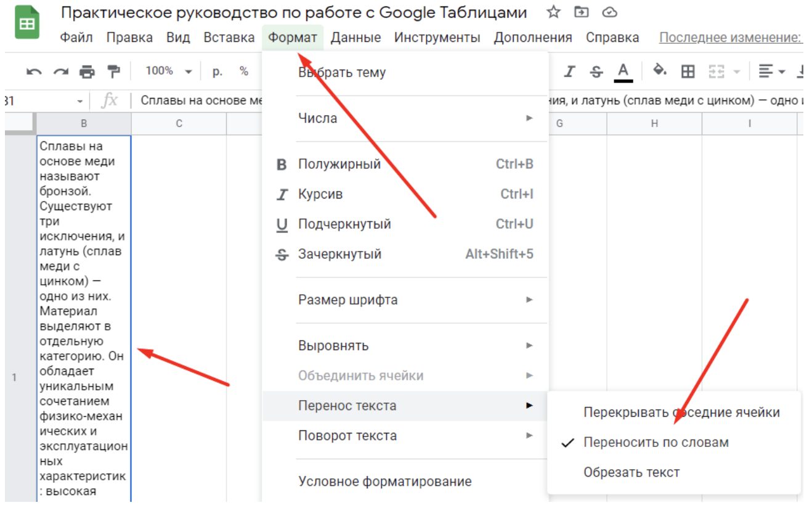Choose Выбрать тему in the Format menu
The width and height of the screenshot is (812, 508).
405,72
